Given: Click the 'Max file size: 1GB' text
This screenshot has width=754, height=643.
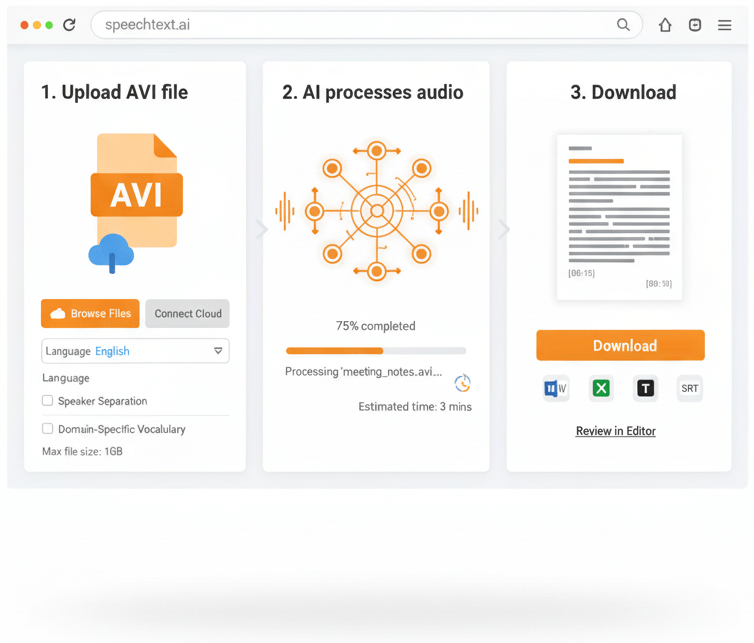Looking at the screenshot, I should tap(82, 451).
